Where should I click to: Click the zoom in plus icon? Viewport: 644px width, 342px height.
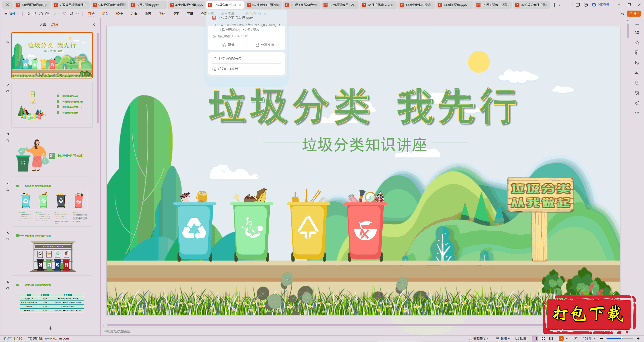pos(638,338)
